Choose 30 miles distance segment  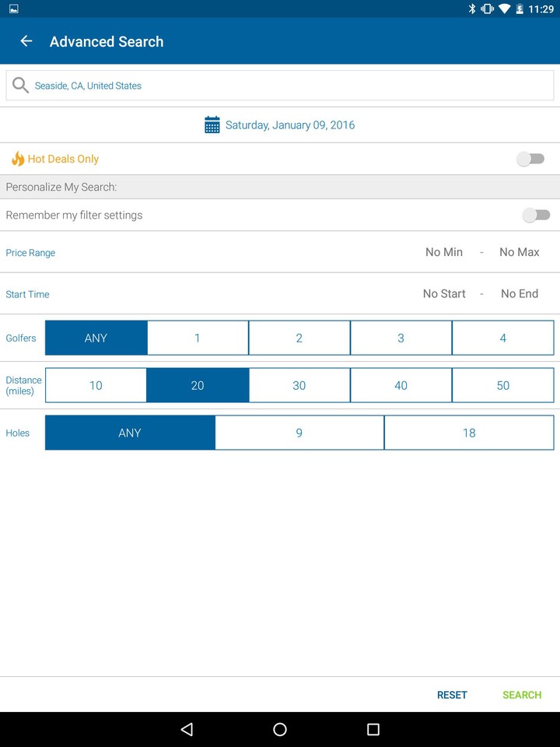point(299,385)
